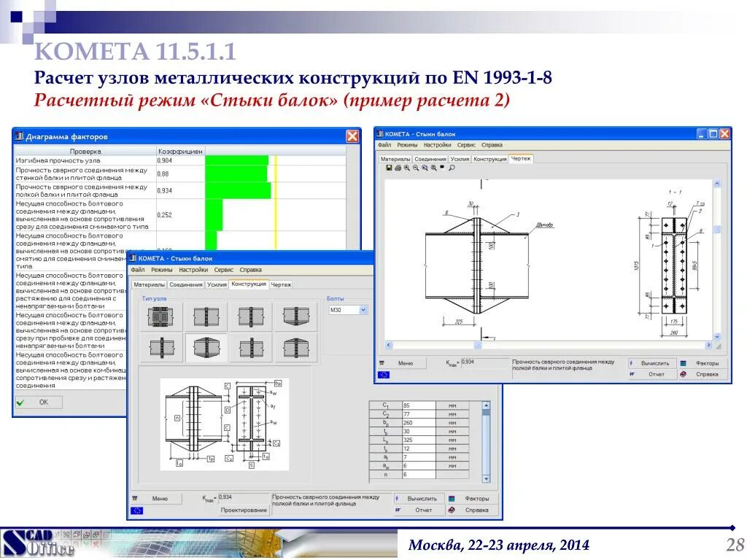The image size is (747, 560).
Task: Click the bp value field showing 260
Action: coord(419,423)
